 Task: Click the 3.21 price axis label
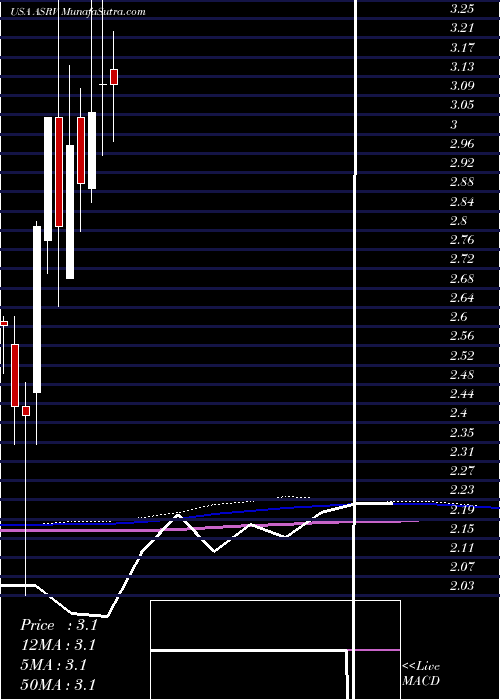tap(461, 28)
